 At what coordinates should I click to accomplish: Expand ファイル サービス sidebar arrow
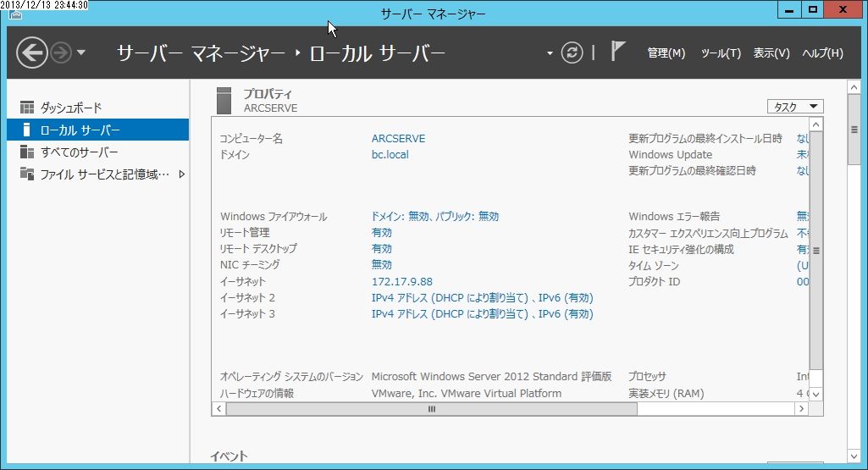(181, 174)
